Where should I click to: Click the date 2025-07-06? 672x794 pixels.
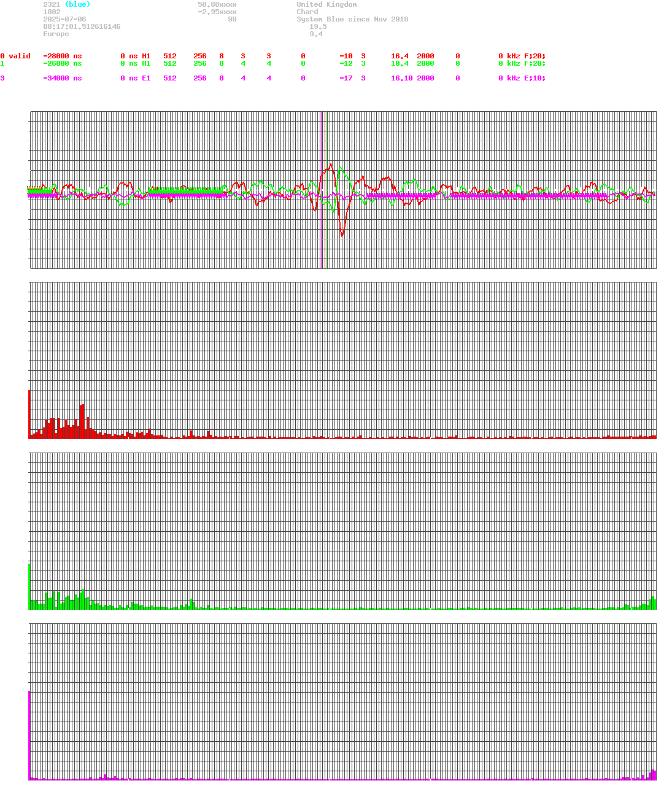pyautogui.click(x=64, y=19)
